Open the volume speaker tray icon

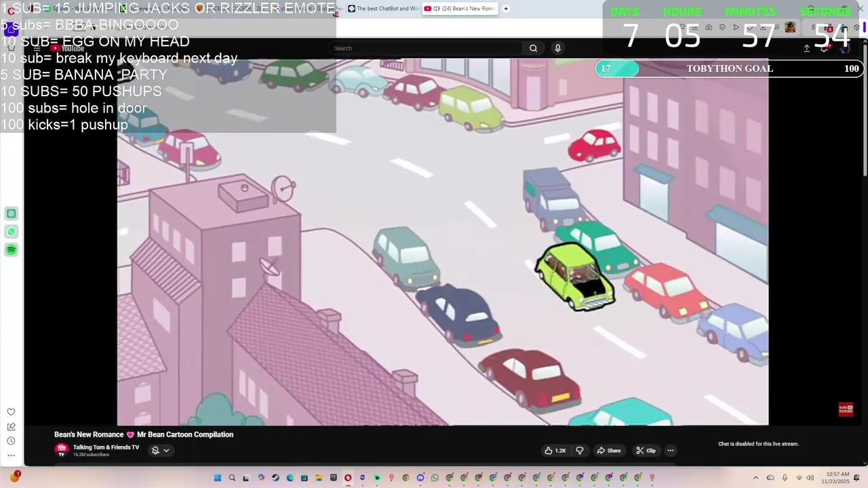[810, 478]
